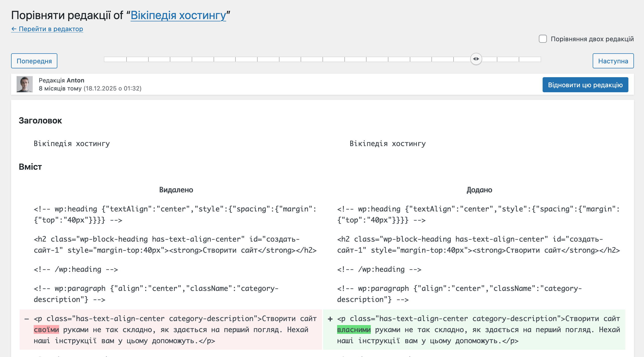Open the 'Вікіпедія хостингу' title link
This screenshot has width=644, height=357.
click(178, 15)
